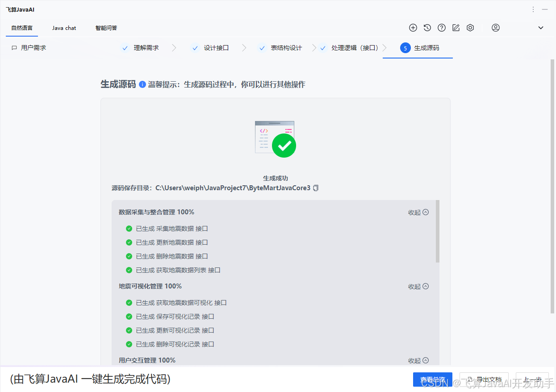
Task: Click green check beside 获取地震数据可视化
Action: 129,303
